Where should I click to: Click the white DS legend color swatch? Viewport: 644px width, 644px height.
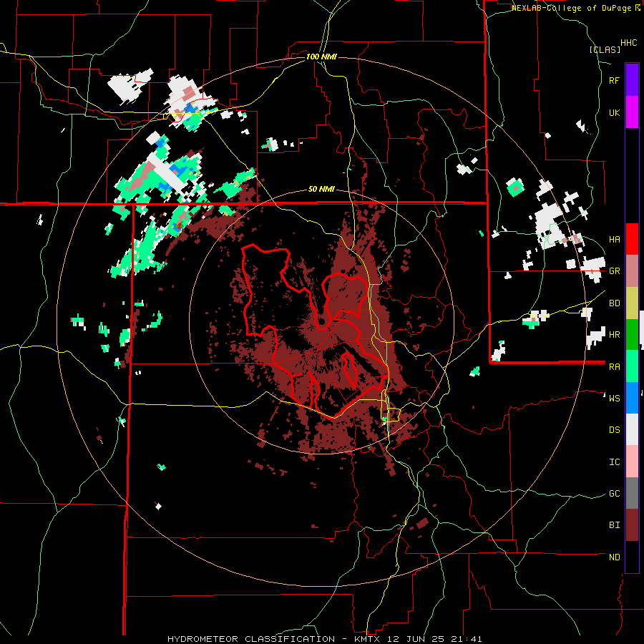coord(632,429)
